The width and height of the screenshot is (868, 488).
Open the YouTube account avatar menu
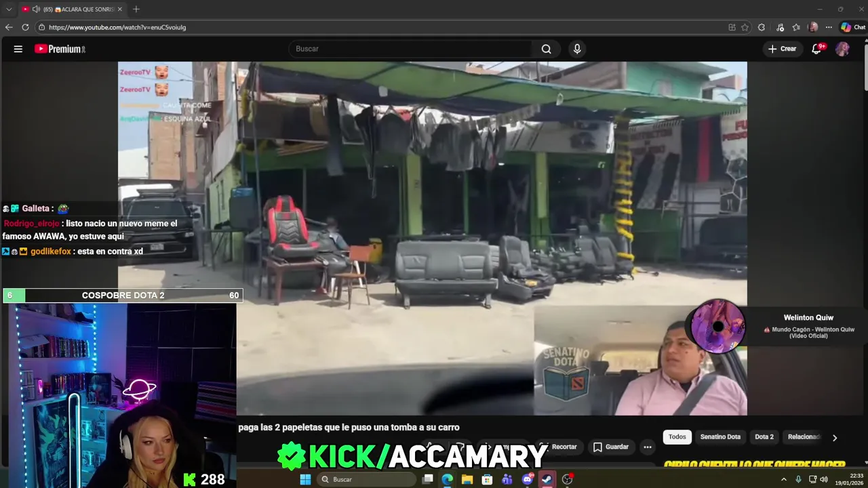842,49
